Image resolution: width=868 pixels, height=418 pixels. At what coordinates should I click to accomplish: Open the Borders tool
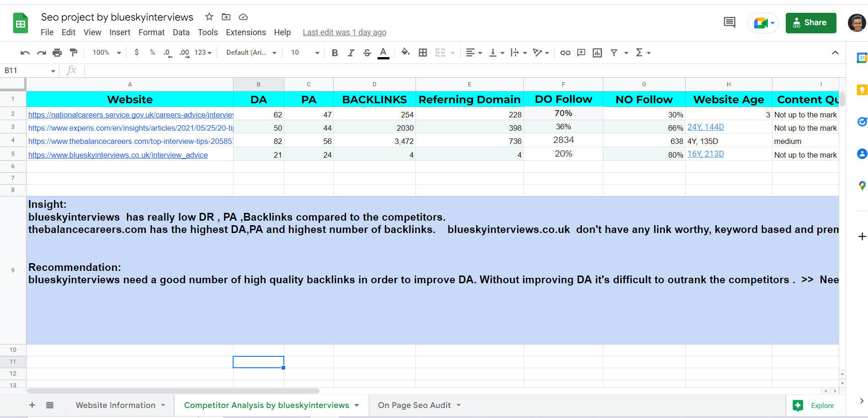(x=423, y=53)
